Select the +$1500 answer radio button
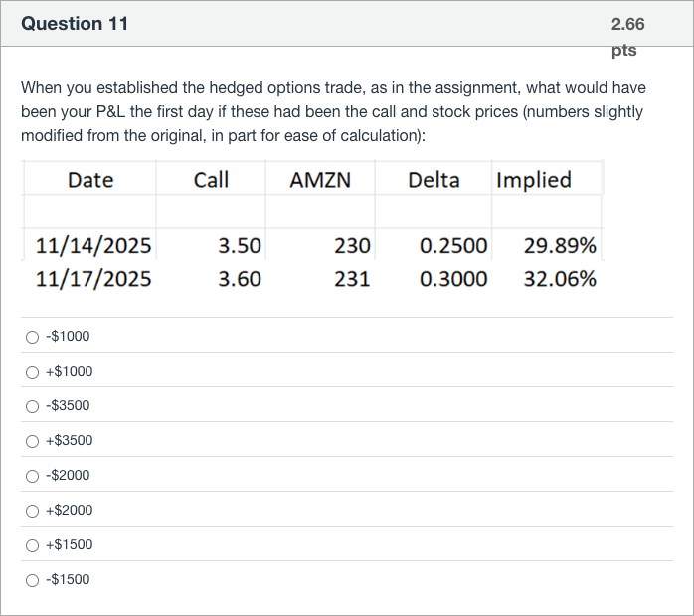The width and height of the screenshot is (694, 616). (x=33, y=545)
